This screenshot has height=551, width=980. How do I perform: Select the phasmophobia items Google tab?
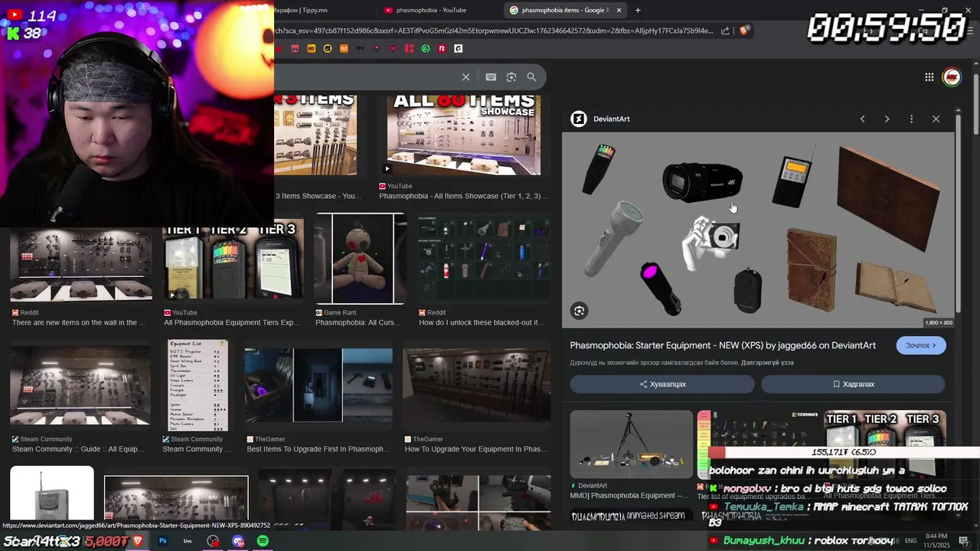(x=565, y=10)
